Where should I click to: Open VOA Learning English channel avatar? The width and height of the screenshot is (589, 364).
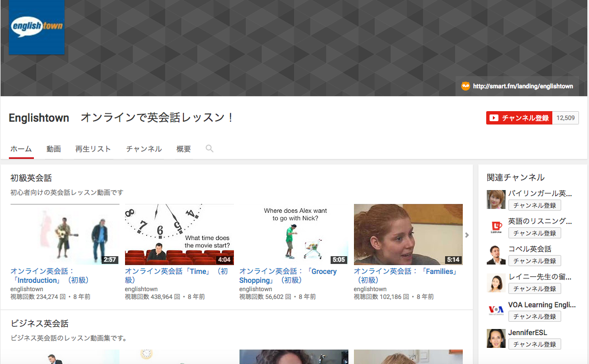pos(496,311)
